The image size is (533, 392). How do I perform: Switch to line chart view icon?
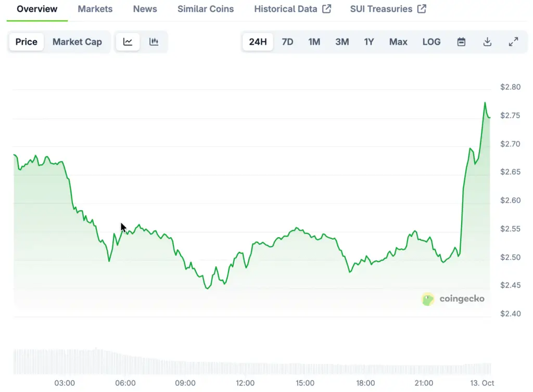click(128, 42)
